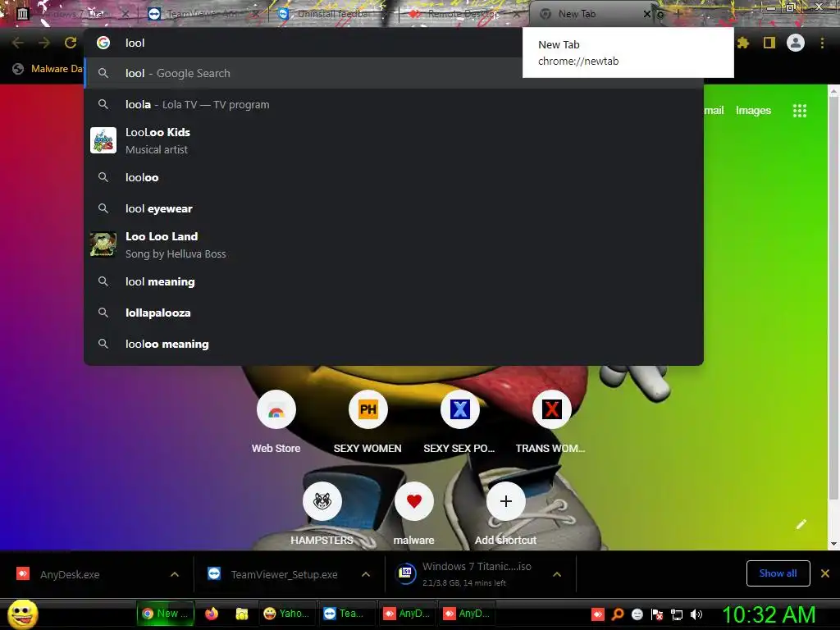840x630 pixels.
Task: Click the smiley Start button
Action: (x=22, y=614)
